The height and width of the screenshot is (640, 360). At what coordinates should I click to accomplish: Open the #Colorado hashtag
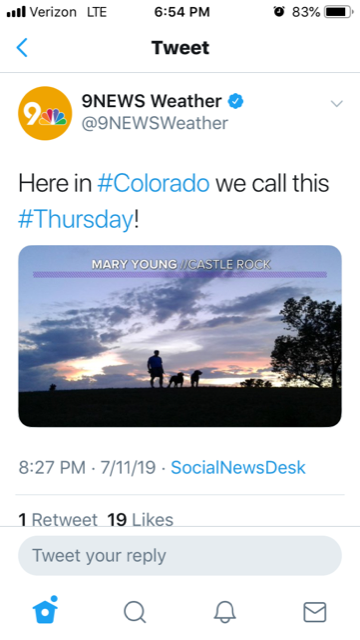point(153,183)
